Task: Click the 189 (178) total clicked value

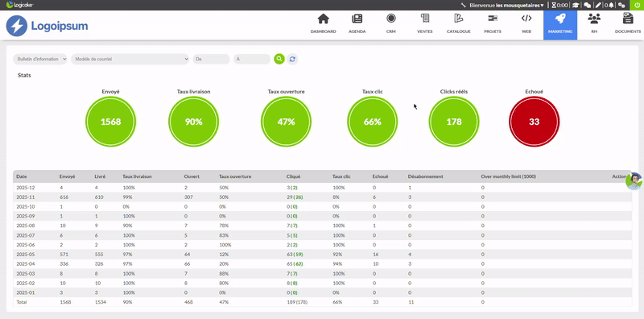Action: pyautogui.click(x=296, y=302)
